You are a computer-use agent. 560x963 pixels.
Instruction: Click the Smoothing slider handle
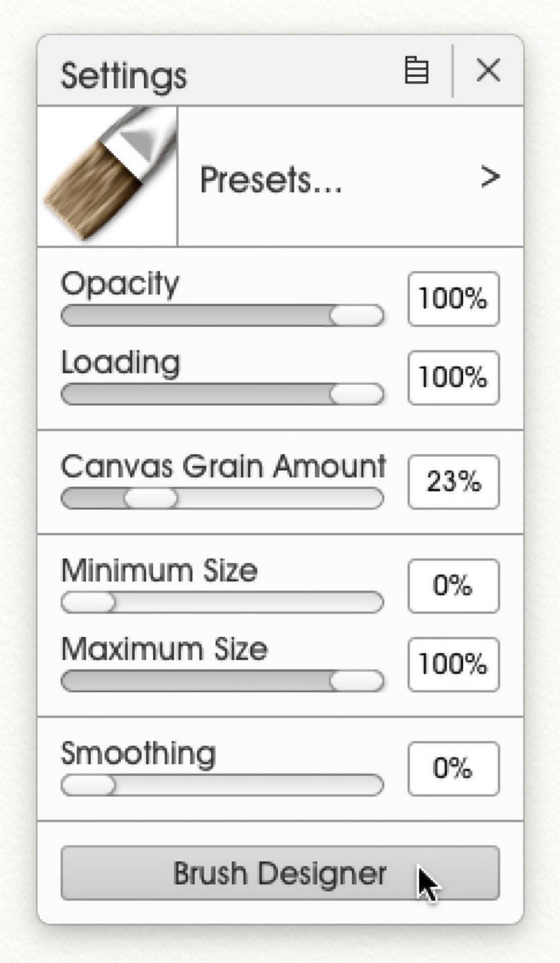(x=88, y=785)
